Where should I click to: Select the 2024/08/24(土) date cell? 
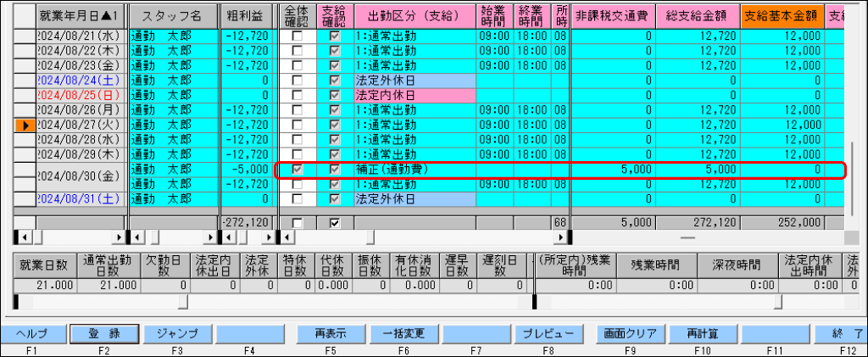81,81
